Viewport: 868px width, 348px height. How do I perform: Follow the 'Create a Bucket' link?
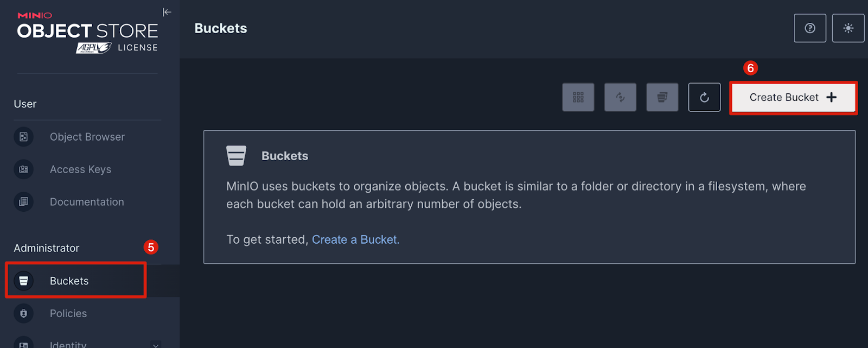[355, 239]
